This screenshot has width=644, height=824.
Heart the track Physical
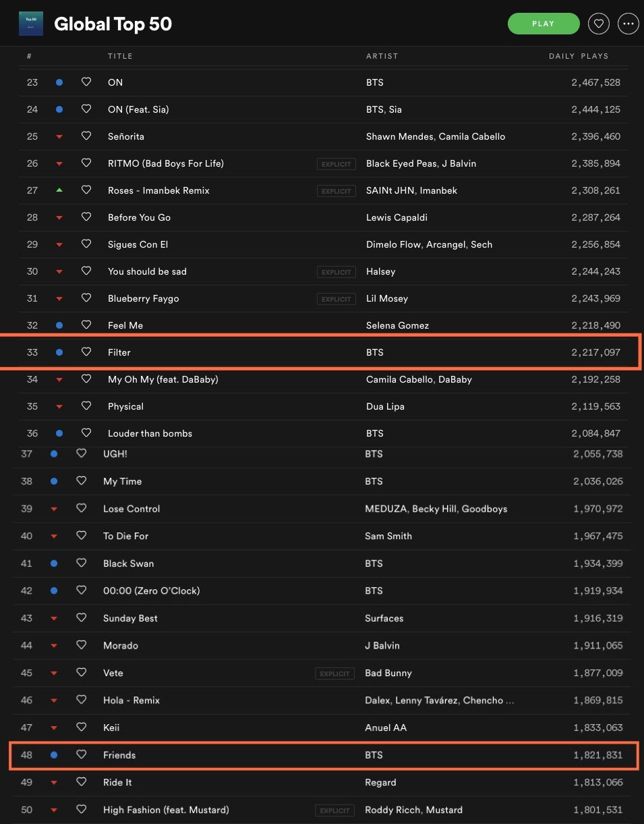click(86, 406)
